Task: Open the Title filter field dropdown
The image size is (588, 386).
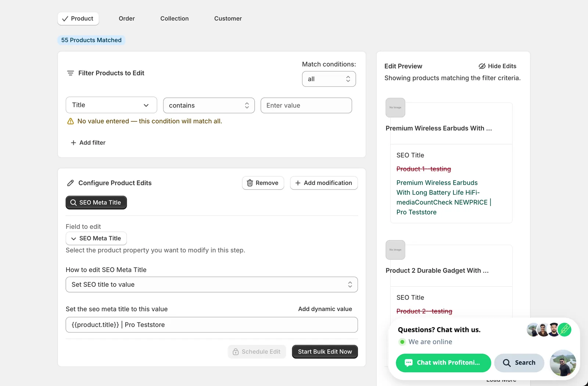Action: click(111, 105)
